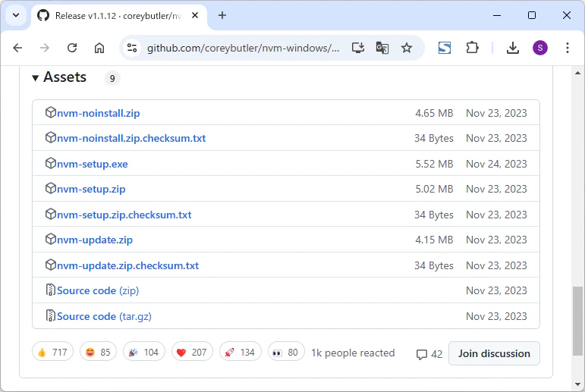Toggle eyes reaction with 80
The width and height of the screenshot is (585, 392).
pos(286,352)
